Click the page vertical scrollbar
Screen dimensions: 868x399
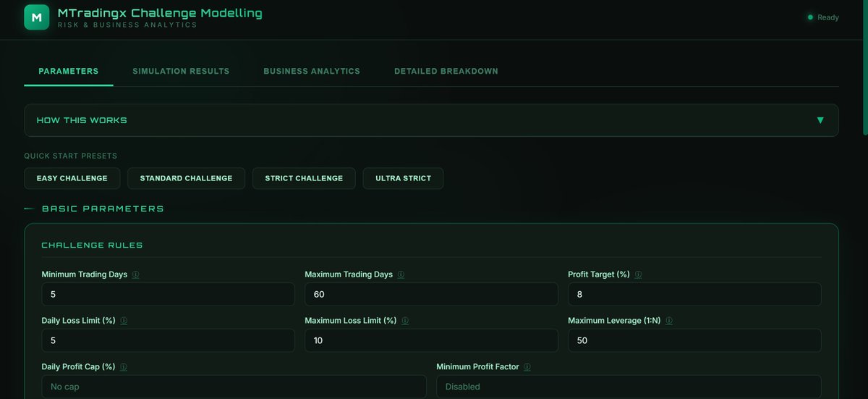click(x=864, y=67)
